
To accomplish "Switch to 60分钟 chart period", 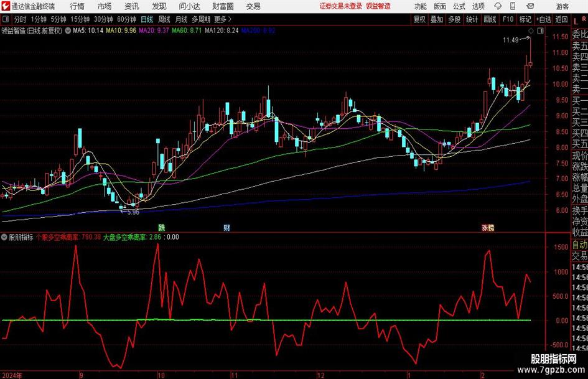I will click(x=126, y=19).
